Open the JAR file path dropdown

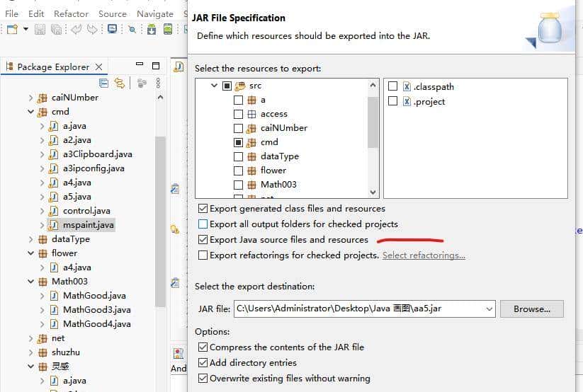489,309
